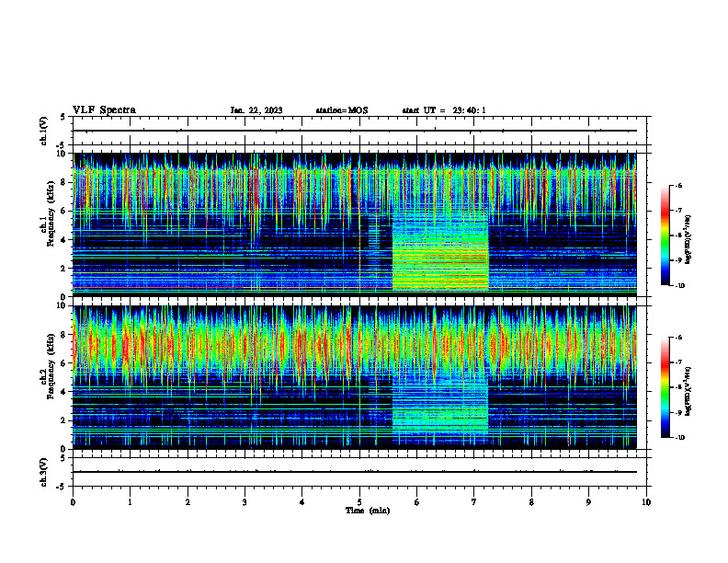Select the "start UT = 23:40: 1" header text
This screenshot has width=728, height=563.
pos(444,110)
